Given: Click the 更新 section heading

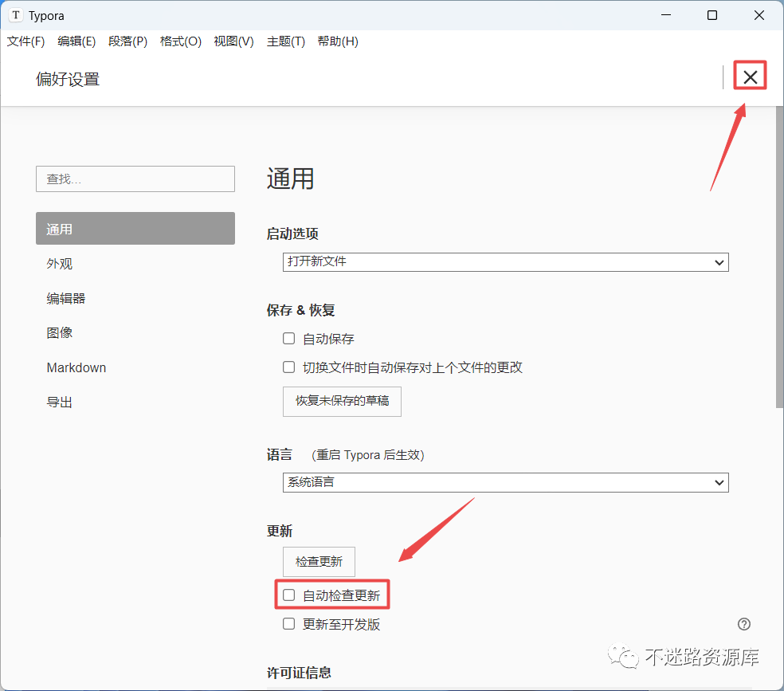Looking at the screenshot, I should click(279, 531).
